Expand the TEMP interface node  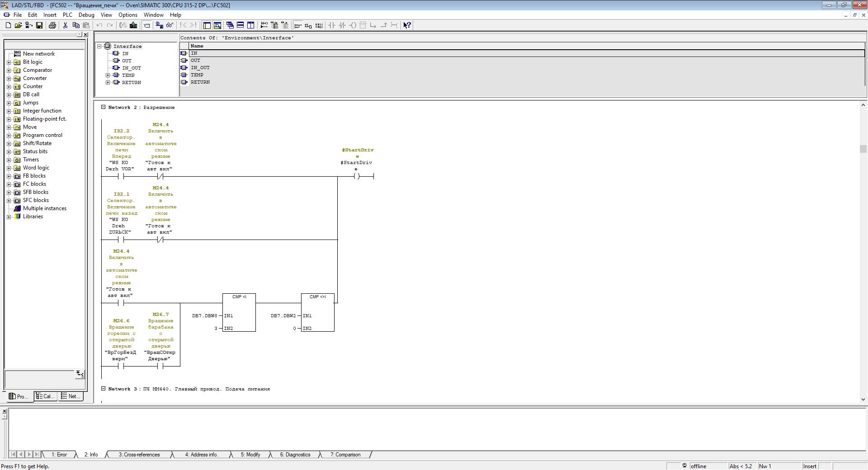click(108, 75)
